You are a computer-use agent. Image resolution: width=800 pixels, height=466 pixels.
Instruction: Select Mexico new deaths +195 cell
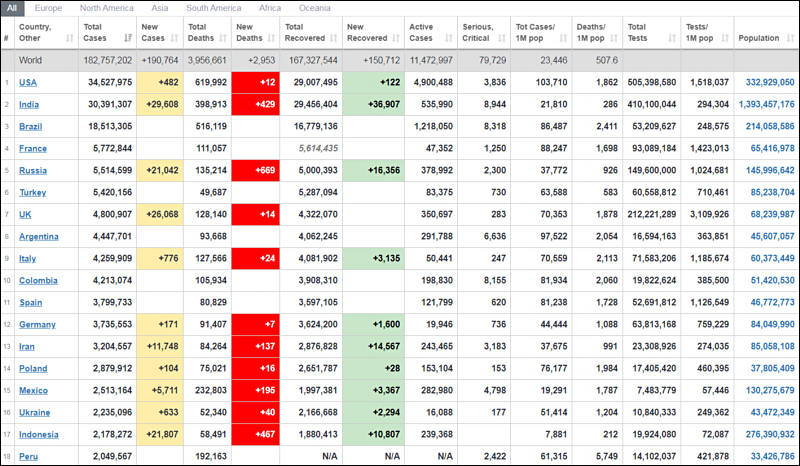coord(256,390)
